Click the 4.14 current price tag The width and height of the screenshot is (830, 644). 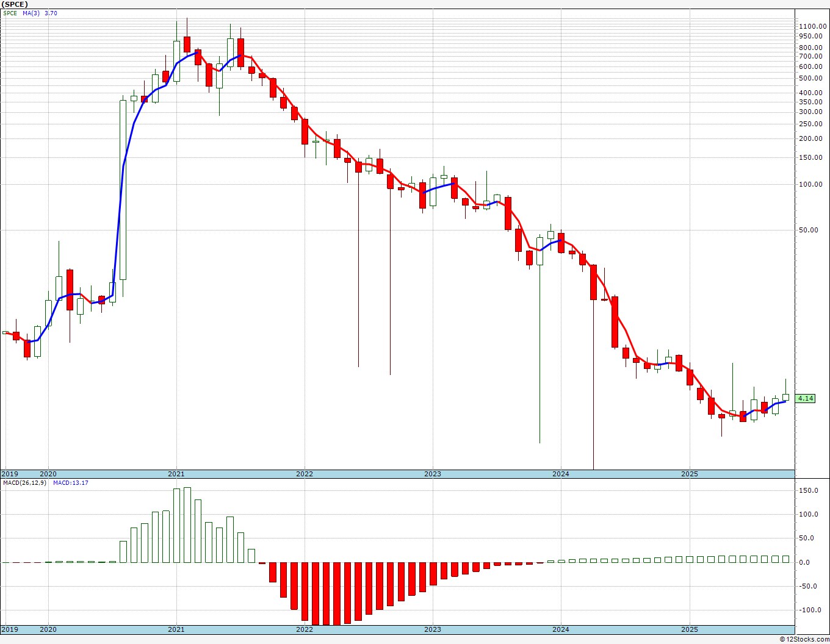point(806,398)
